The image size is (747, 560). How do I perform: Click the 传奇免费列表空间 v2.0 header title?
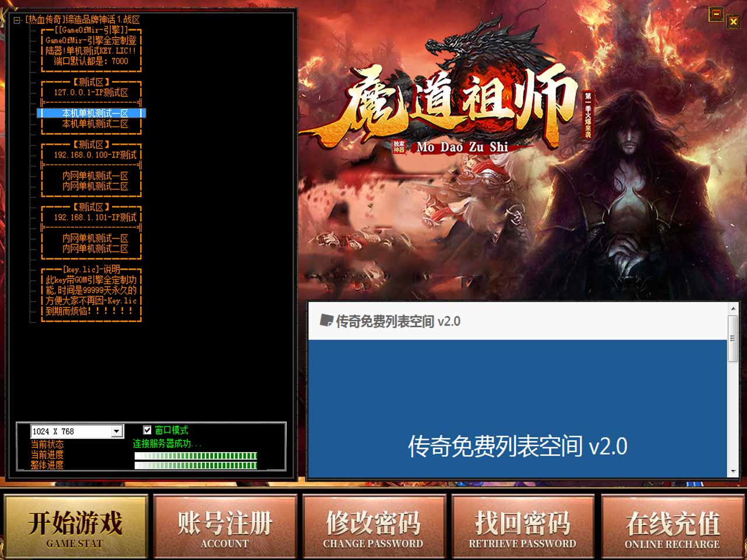click(398, 321)
